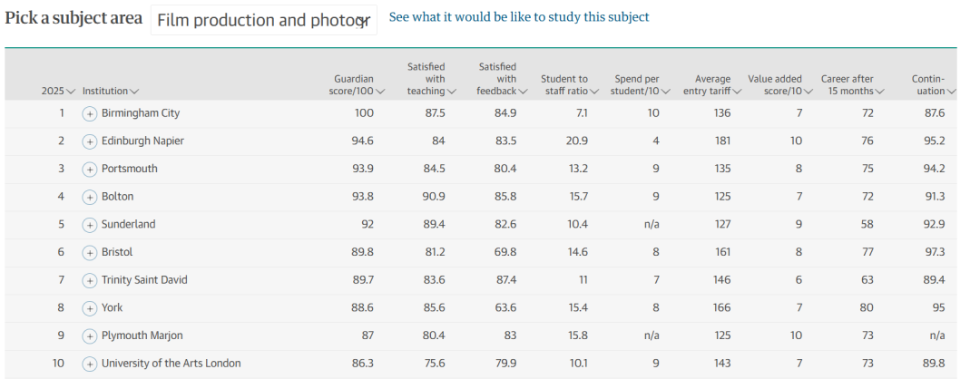Expand Edinburgh Napier details plus icon

pos(89,141)
